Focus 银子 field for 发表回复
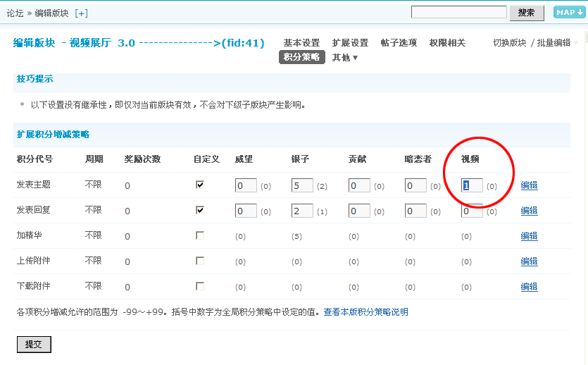The width and height of the screenshot is (588, 365). tap(302, 211)
